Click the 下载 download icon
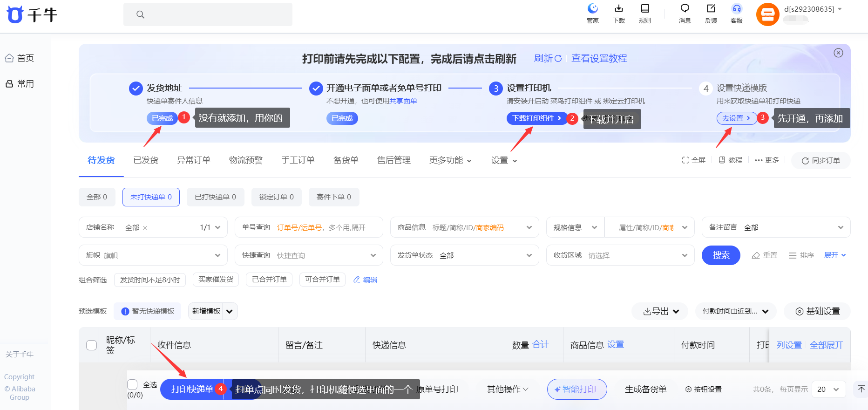The image size is (868, 410). [618, 9]
